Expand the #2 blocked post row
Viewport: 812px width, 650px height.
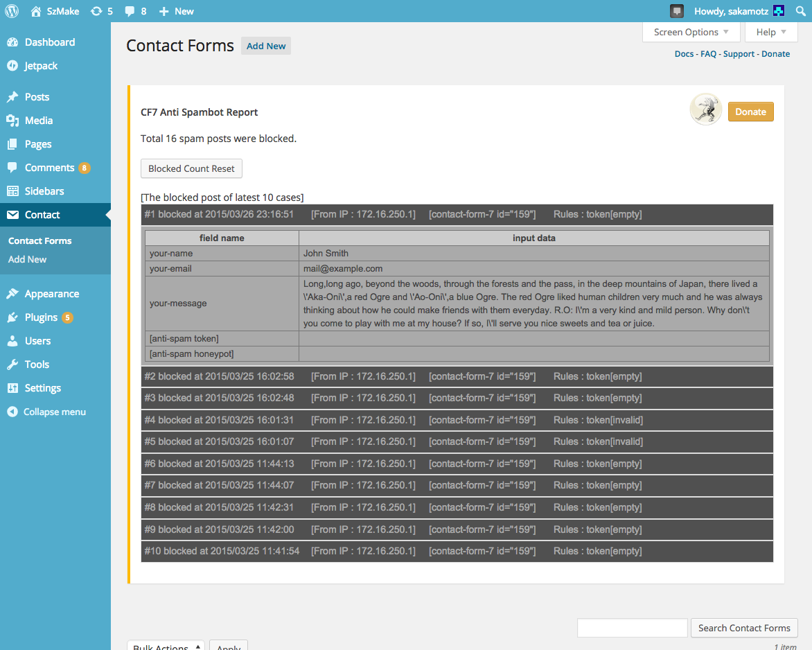tap(457, 376)
